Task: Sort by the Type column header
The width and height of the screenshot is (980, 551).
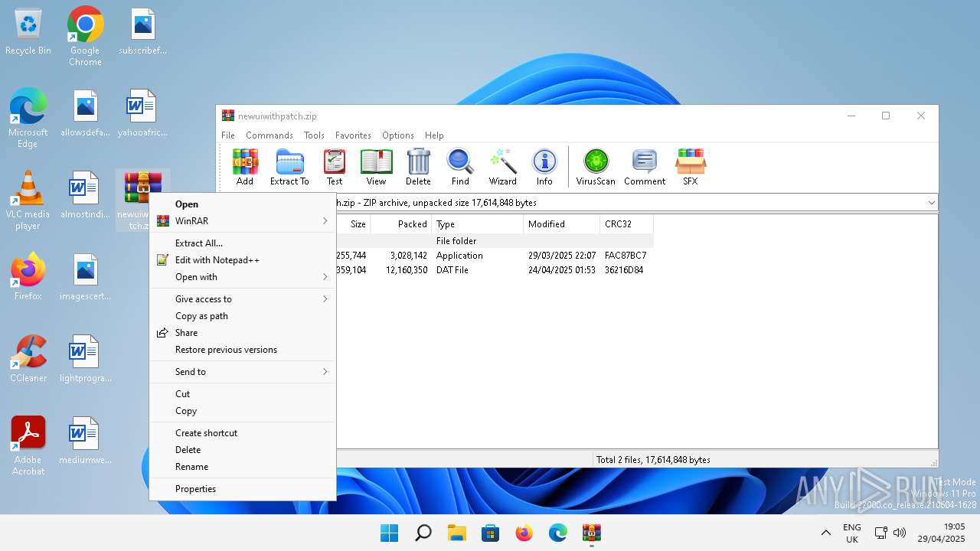Action: click(477, 224)
